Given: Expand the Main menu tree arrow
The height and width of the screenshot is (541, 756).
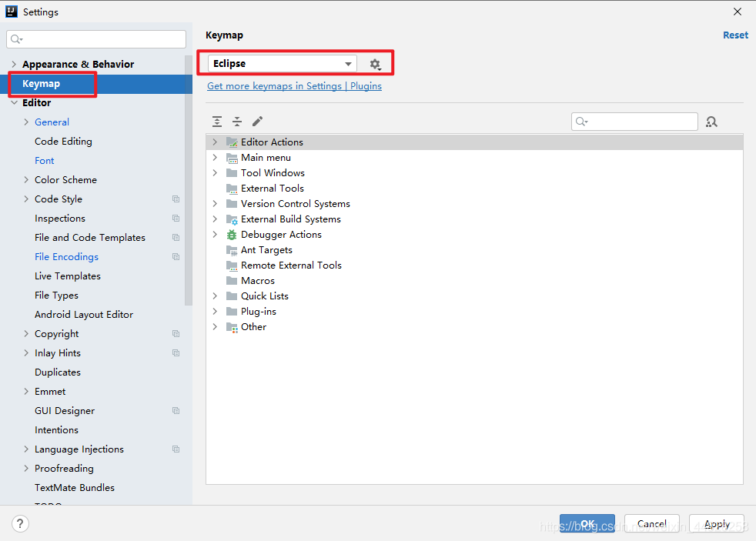Looking at the screenshot, I should (x=215, y=158).
